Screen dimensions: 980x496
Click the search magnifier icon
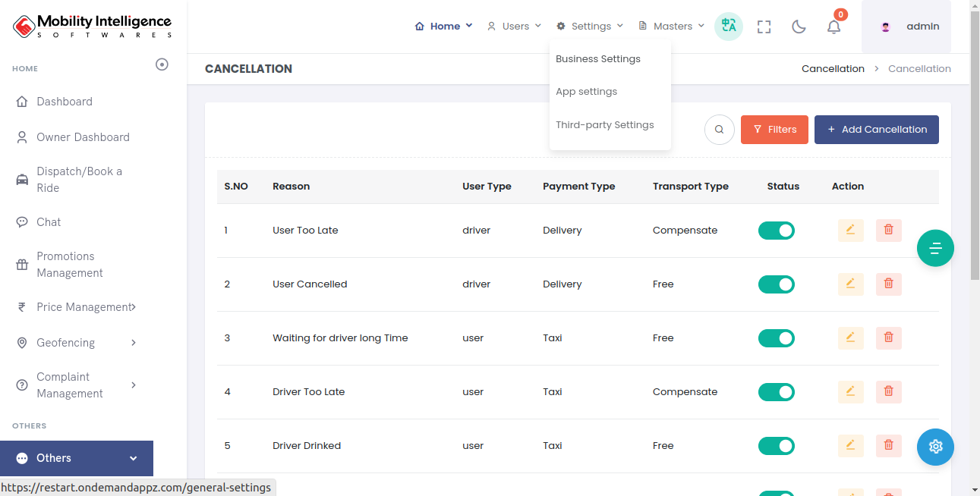719,130
